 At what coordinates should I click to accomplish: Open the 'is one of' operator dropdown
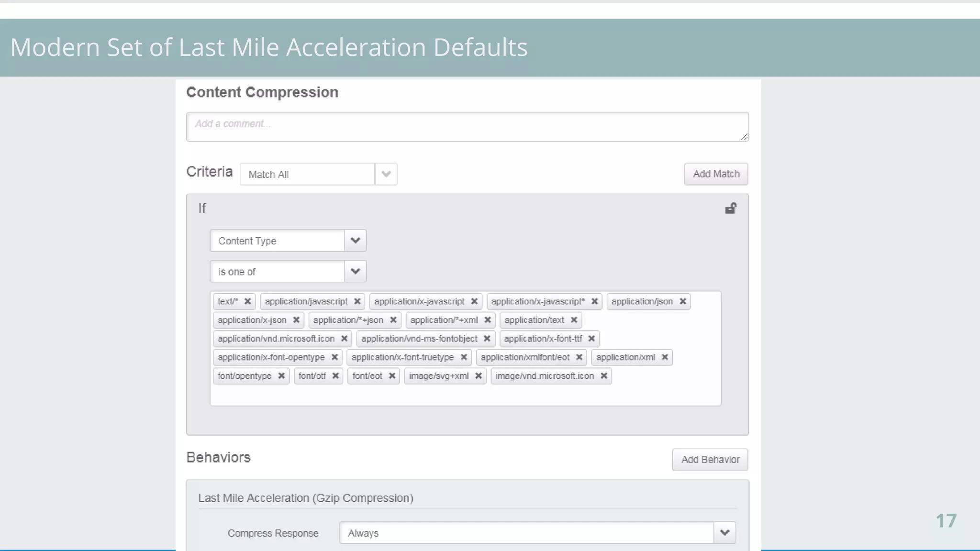coord(355,271)
